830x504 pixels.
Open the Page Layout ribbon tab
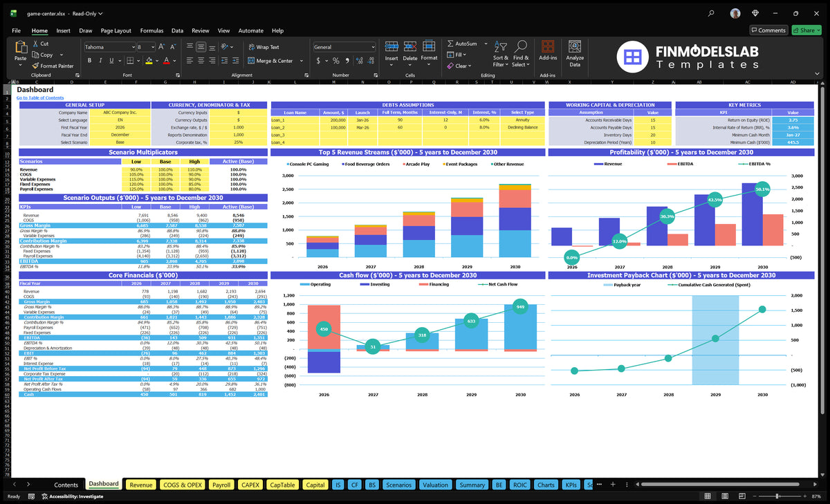pyautogui.click(x=116, y=30)
